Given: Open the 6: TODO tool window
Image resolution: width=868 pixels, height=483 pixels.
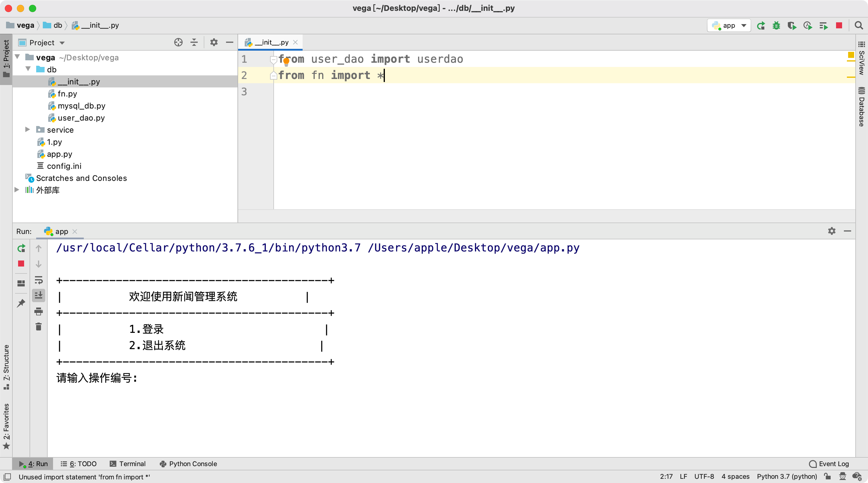Looking at the screenshot, I should (x=78, y=464).
